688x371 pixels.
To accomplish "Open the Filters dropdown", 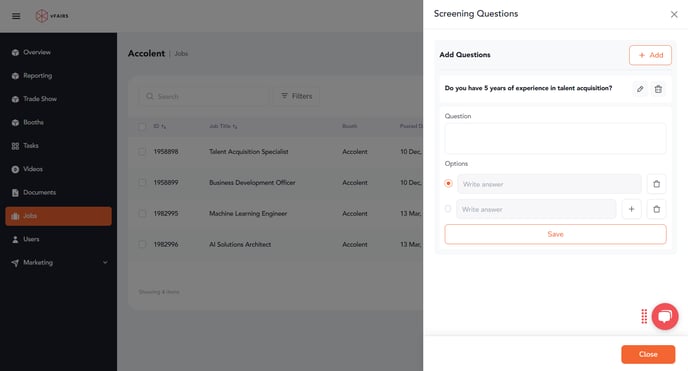I will point(297,96).
